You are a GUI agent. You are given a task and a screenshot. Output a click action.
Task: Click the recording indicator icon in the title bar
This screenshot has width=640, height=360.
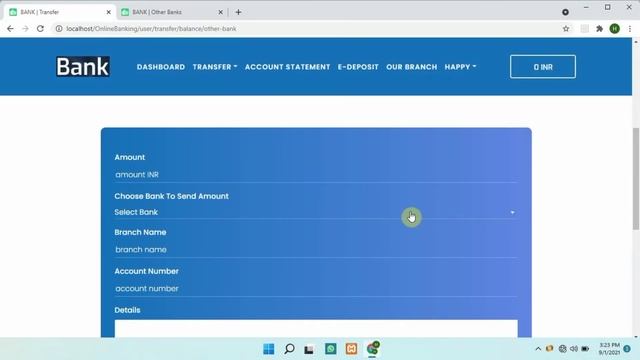[x=565, y=12]
